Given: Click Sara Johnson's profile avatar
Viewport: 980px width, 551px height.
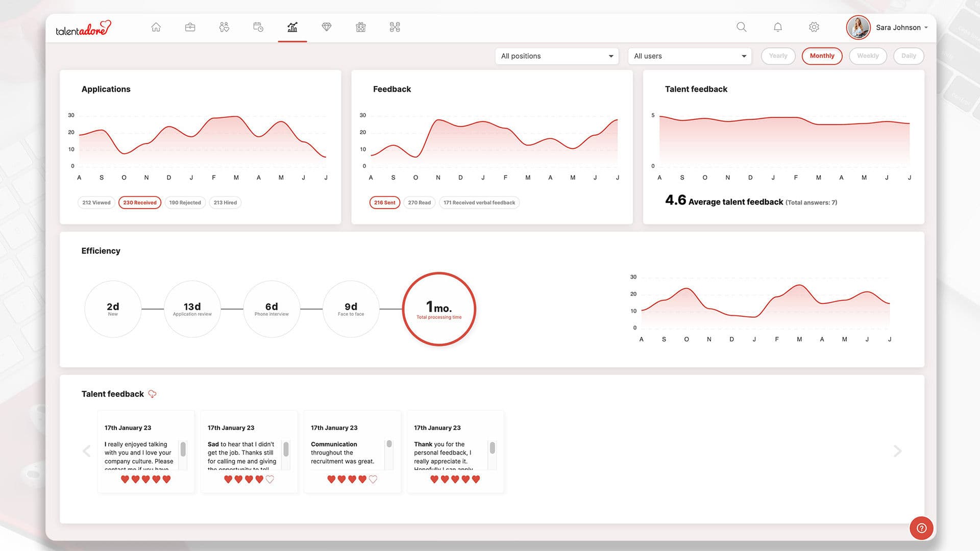Looking at the screenshot, I should pos(859,28).
